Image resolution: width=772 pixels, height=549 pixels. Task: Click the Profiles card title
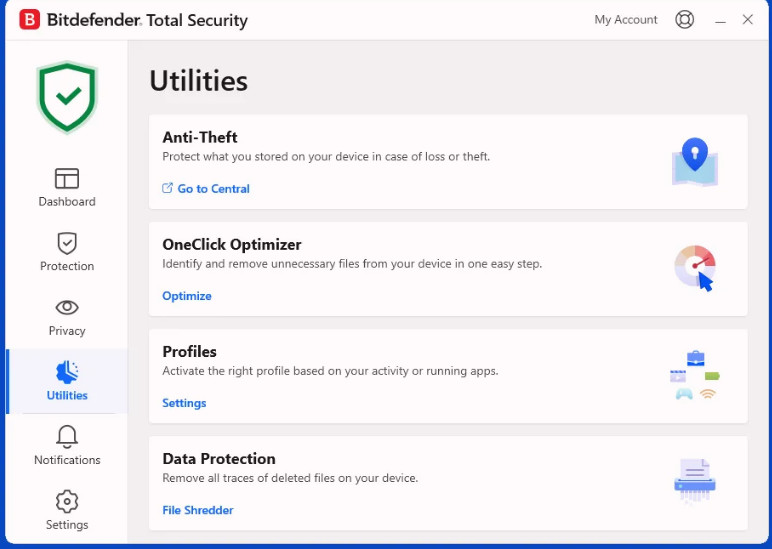(x=190, y=352)
